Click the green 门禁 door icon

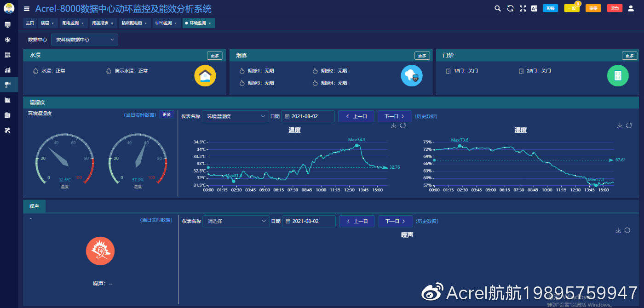[618, 76]
